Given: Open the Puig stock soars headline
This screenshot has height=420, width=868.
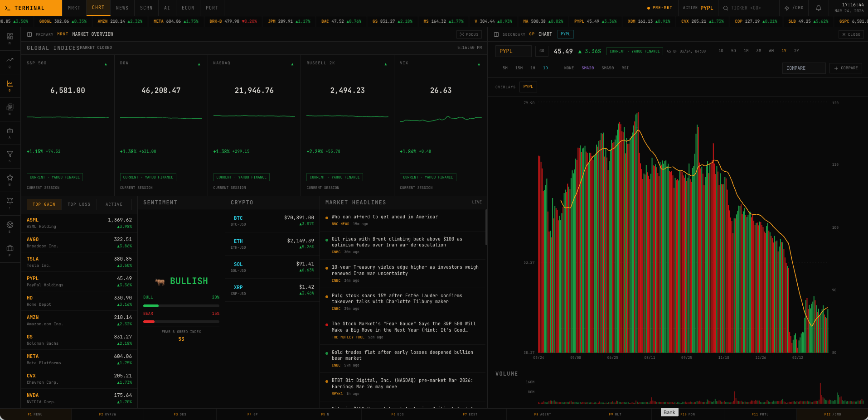Looking at the screenshot, I should pyautogui.click(x=402, y=302).
